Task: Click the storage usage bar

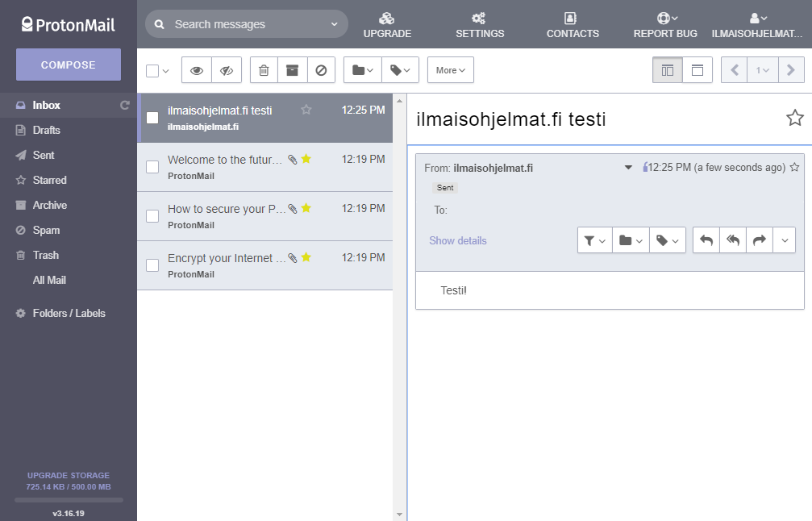Action: (x=69, y=500)
